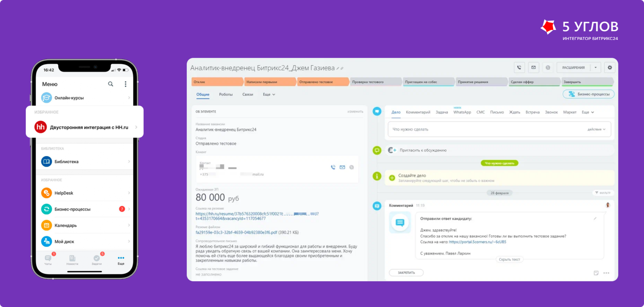Screen dimensions: 644x307
Task: Click the green plus in Создайте дело
Action: coord(392,178)
